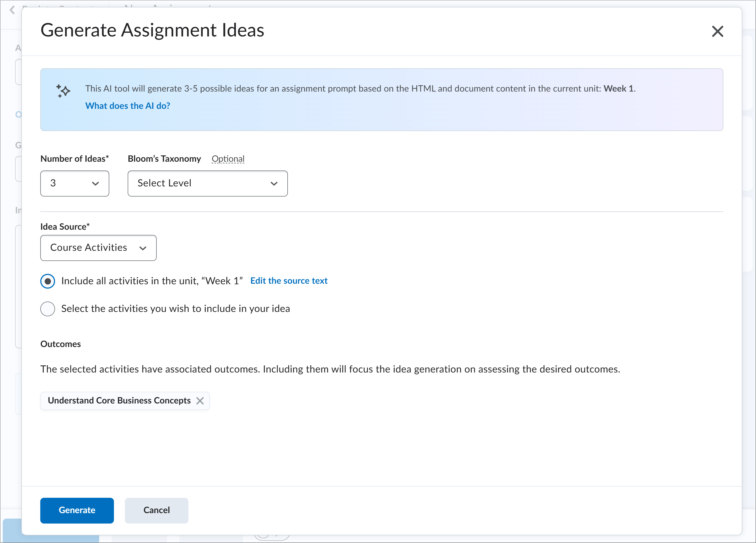756x543 pixels.
Task: Choose Select the activities you wish to include
Action: (x=48, y=309)
